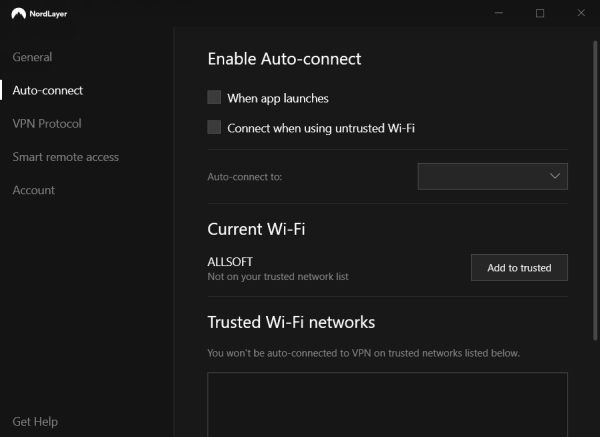Image resolution: width=600 pixels, height=437 pixels.
Task: Click the vertical scrollbar thumb
Action: coord(595,191)
